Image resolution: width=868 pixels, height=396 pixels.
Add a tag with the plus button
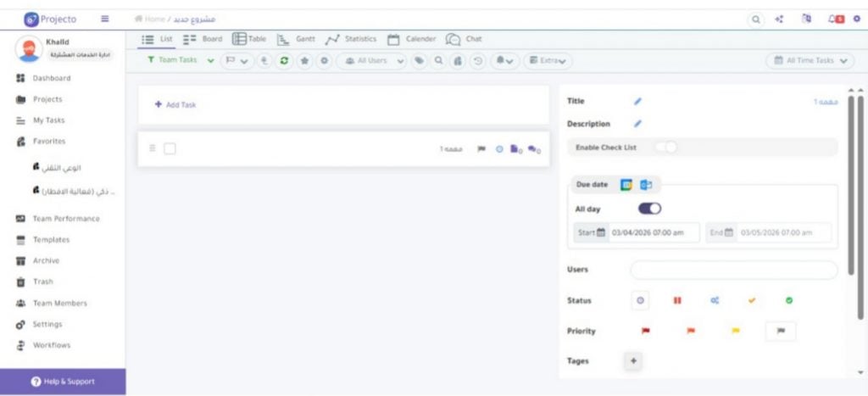(x=632, y=361)
